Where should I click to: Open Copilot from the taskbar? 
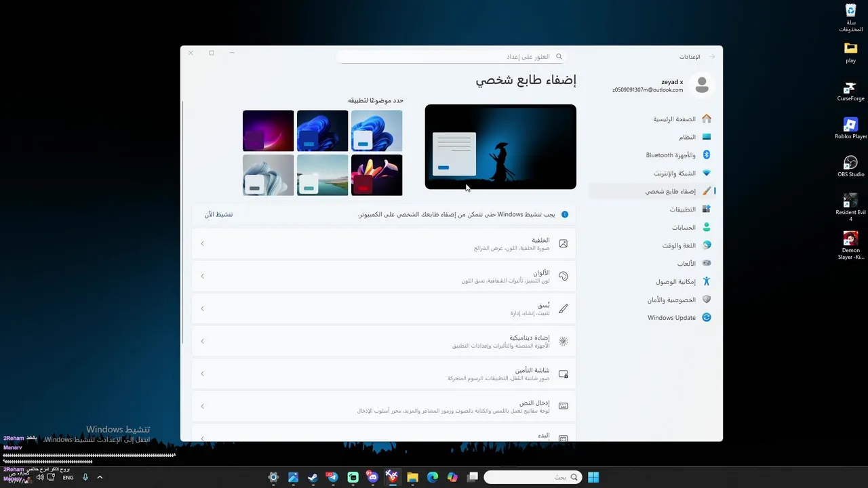coord(452,477)
